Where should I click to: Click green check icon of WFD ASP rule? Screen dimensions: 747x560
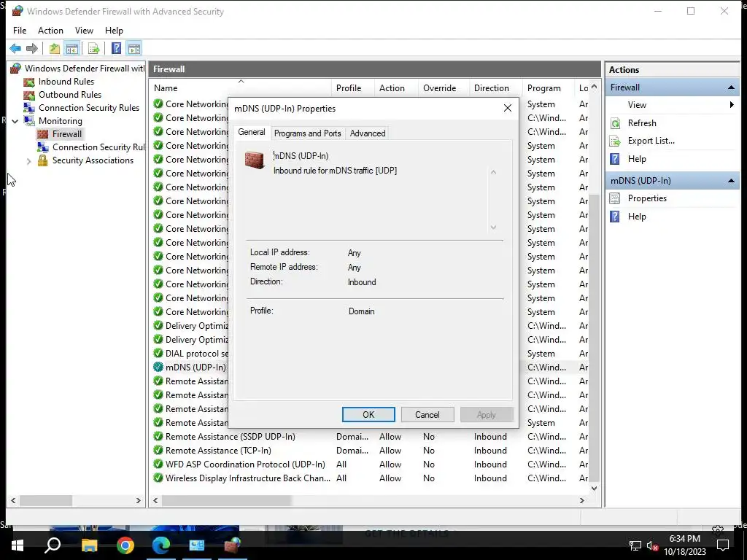pos(158,464)
